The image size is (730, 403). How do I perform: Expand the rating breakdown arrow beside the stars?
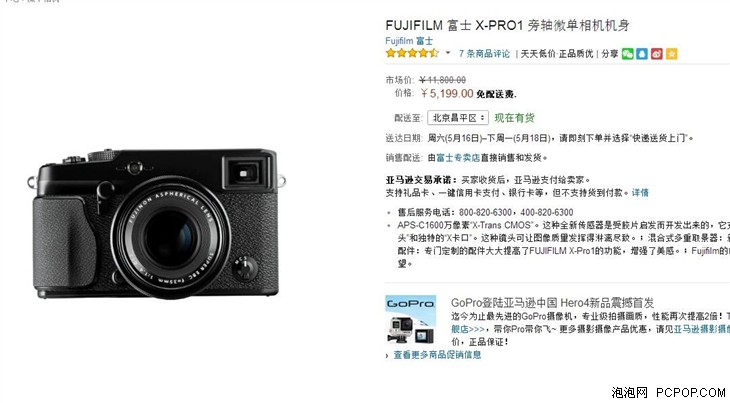(x=448, y=53)
